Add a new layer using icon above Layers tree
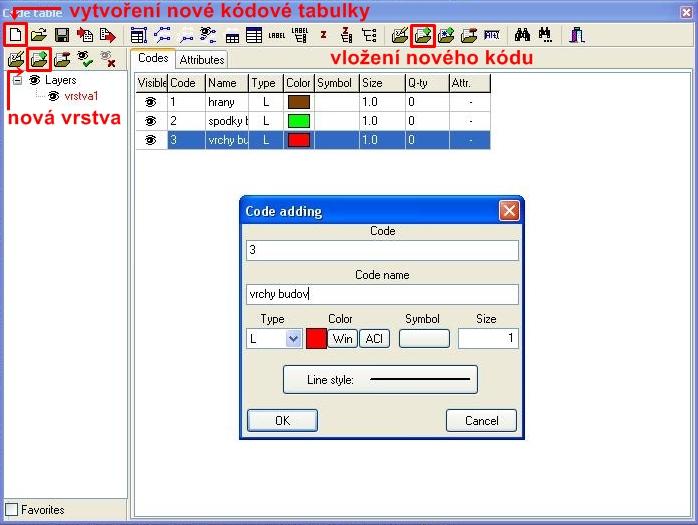698x525 pixels. [x=39, y=59]
